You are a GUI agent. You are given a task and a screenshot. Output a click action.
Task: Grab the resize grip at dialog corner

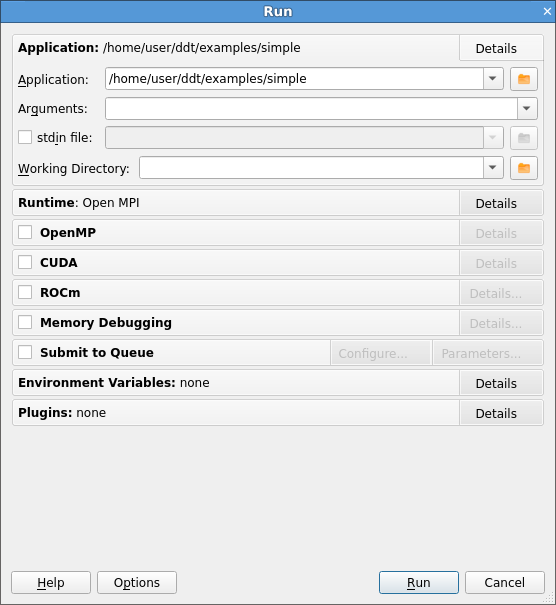click(x=548, y=598)
